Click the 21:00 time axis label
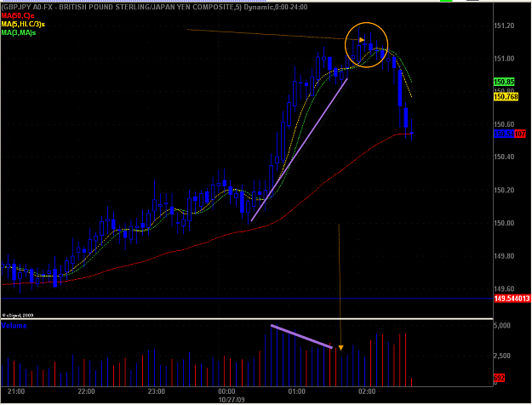The width and height of the screenshot is (532, 405). 16,391
